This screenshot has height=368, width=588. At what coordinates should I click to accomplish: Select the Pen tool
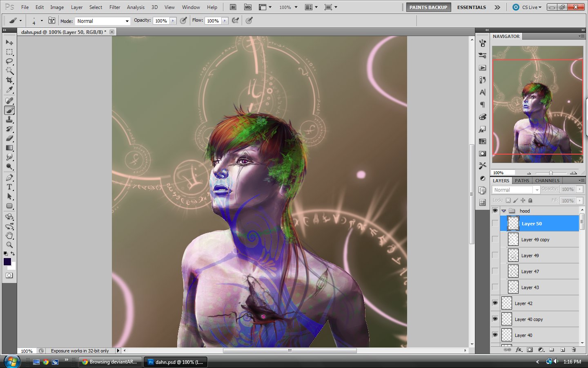pyautogui.click(x=9, y=177)
